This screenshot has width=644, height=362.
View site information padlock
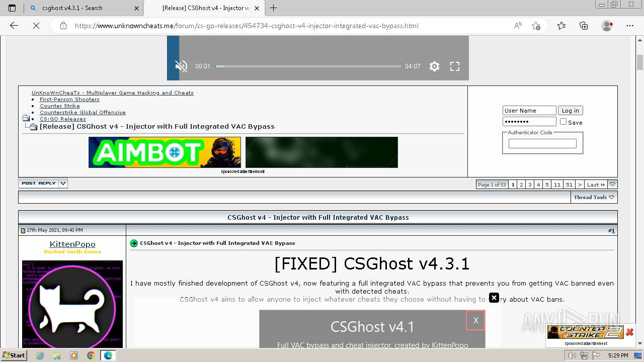[63, 26]
